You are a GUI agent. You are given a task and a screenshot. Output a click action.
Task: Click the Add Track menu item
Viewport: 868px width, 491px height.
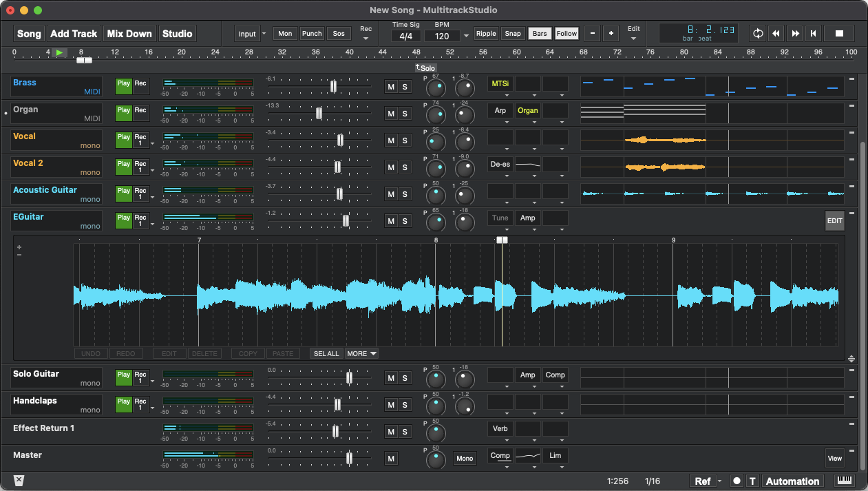click(x=74, y=33)
